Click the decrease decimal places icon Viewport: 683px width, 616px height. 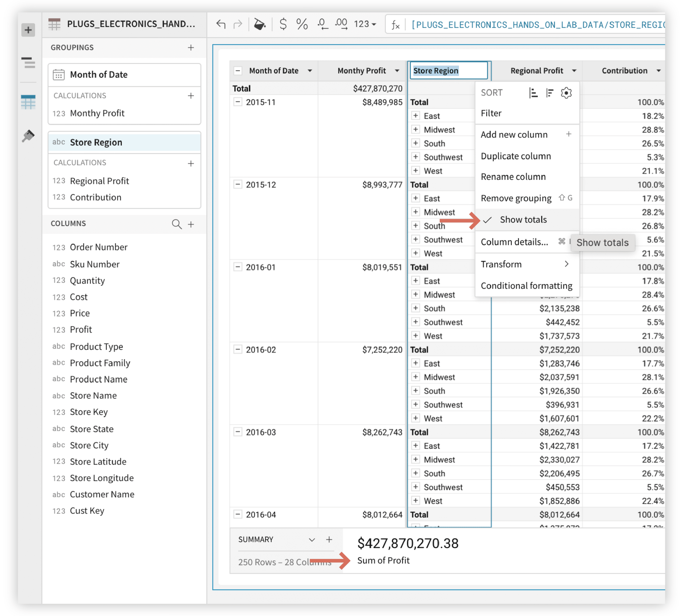coord(322,24)
